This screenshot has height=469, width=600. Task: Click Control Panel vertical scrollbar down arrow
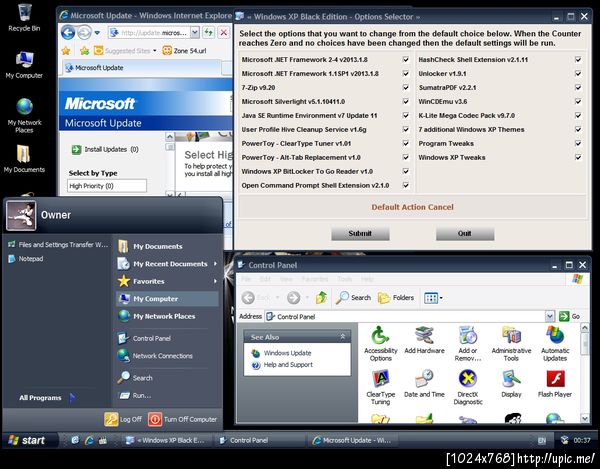[585, 418]
